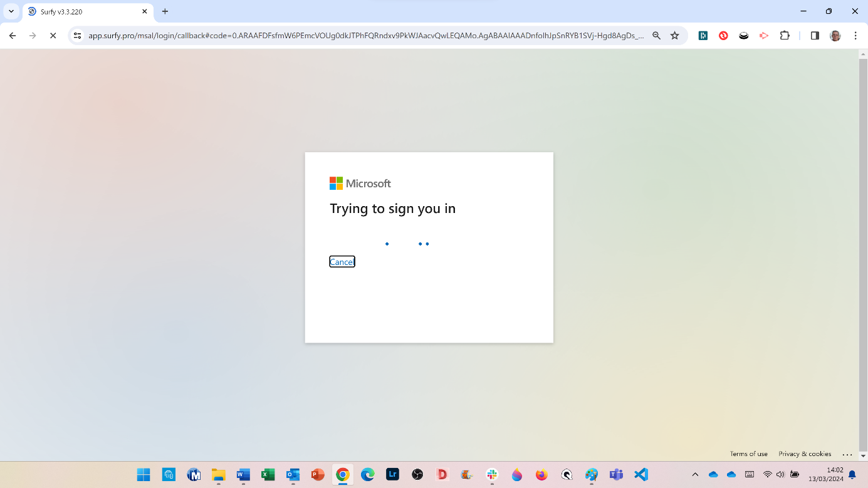The image size is (868, 488).
Task: Open the Terms of use link
Action: (x=748, y=454)
